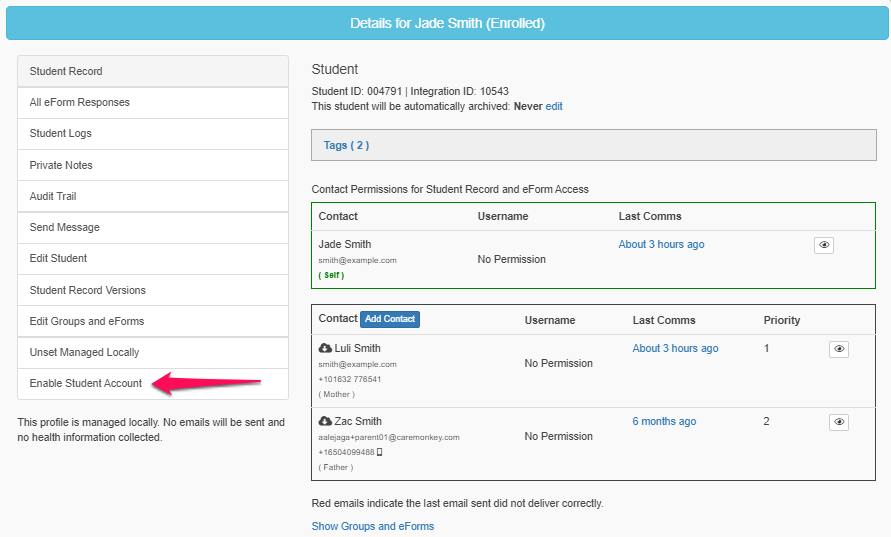The image size is (891, 537).
Task: Open Student Logs in the sidebar
Action: click(61, 134)
